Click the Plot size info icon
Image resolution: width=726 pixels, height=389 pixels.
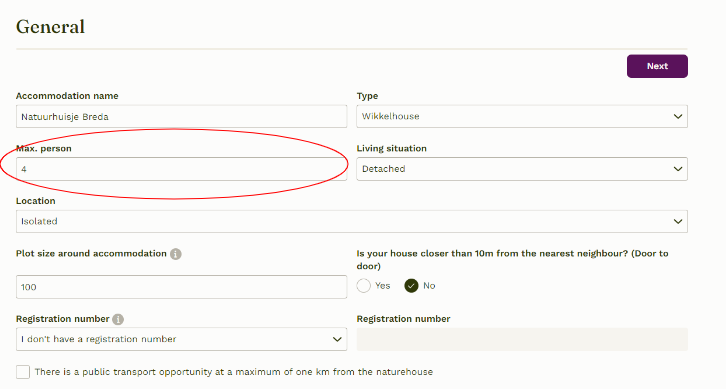tap(175, 254)
